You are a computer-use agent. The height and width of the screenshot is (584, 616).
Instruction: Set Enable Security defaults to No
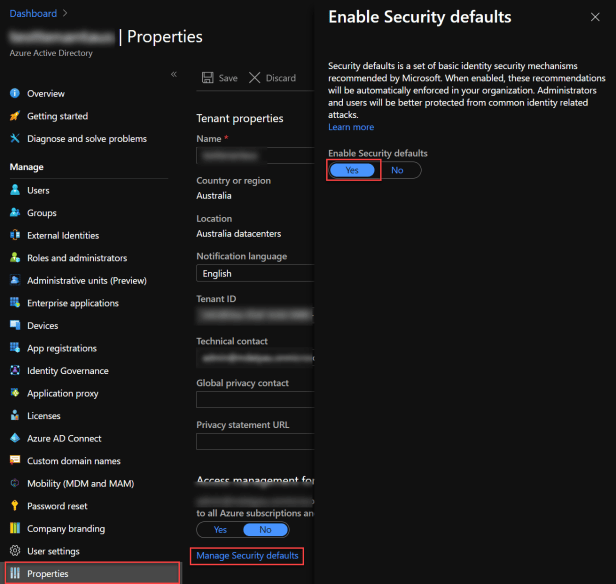click(x=397, y=170)
